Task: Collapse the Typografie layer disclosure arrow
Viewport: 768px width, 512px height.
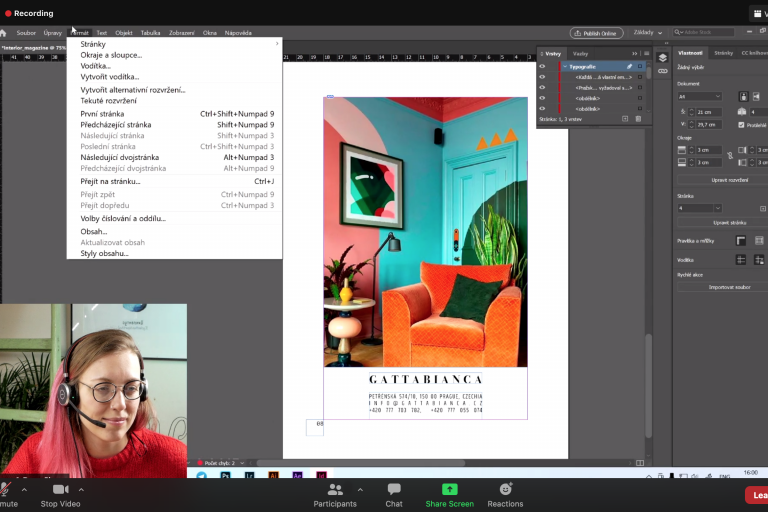Action: [565, 66]
